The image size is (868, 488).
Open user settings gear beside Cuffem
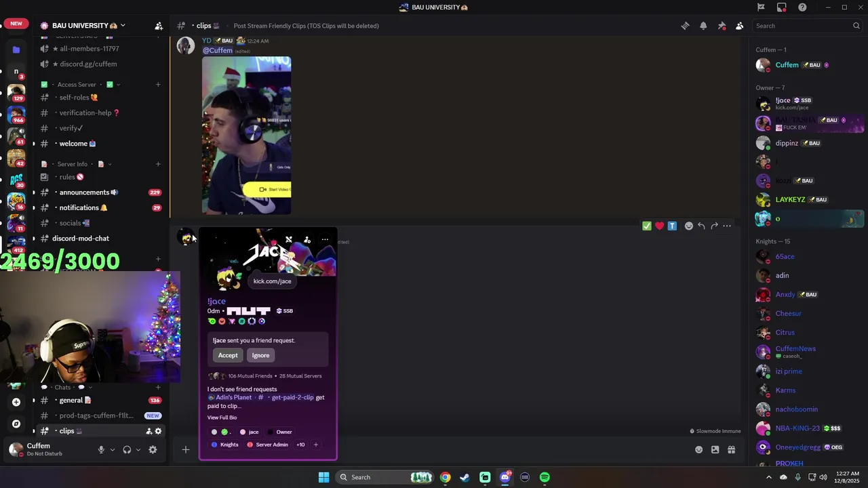point(153,449)
